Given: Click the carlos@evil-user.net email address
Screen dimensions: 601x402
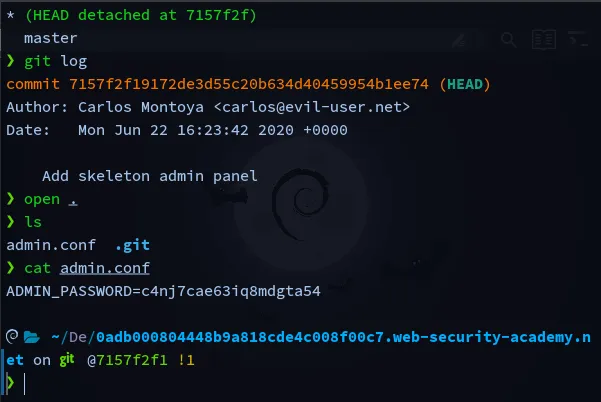Looking at the screenshot, I should 312,107.
